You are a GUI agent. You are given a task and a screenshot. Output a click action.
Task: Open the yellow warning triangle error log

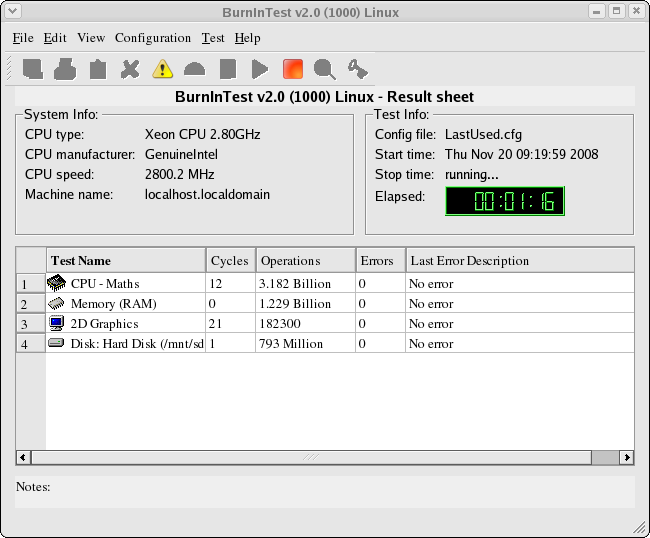click(162, 69)
